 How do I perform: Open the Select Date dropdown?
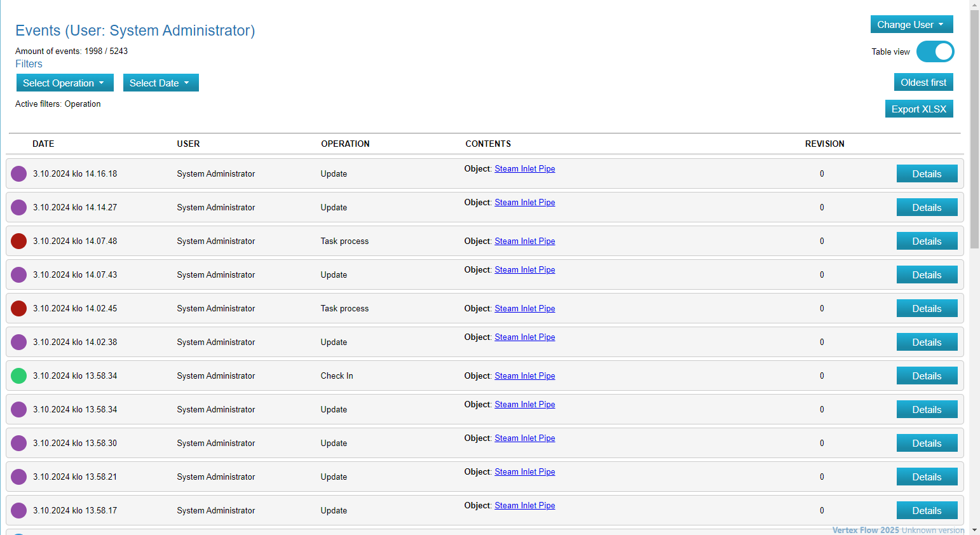coord(160,83)
